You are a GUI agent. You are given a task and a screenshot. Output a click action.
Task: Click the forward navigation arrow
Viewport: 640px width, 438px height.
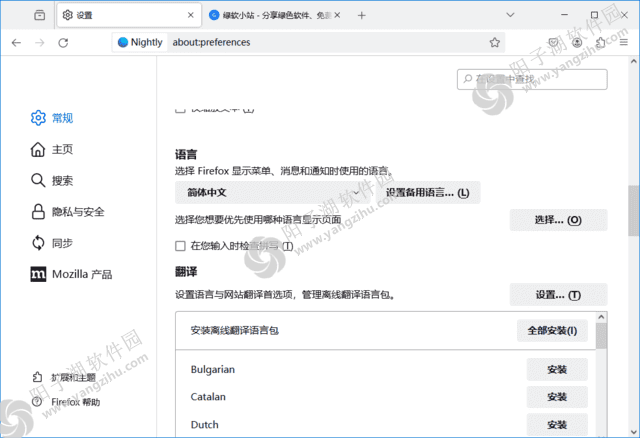[x=40, y=42]
